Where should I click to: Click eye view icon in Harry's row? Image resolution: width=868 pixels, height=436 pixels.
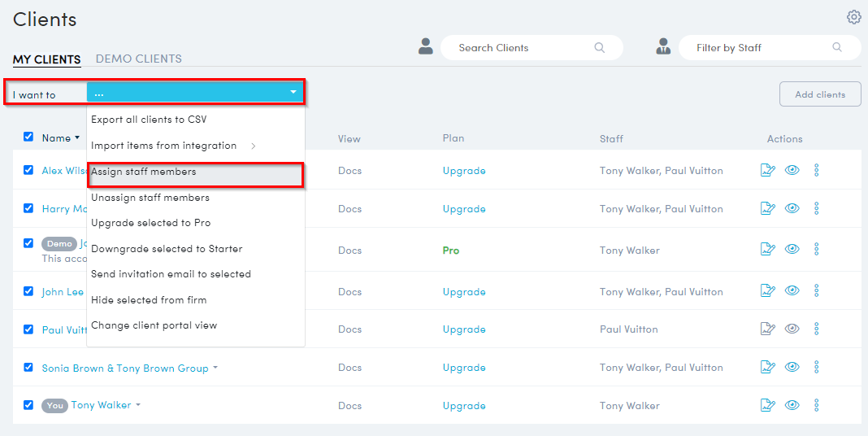click(792, 208)
